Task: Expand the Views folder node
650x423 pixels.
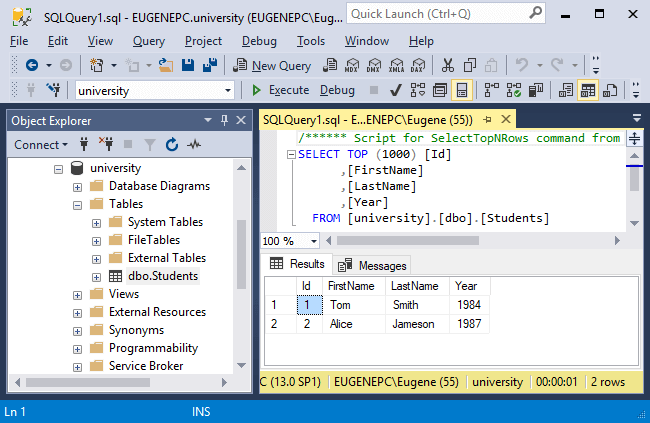Action: (x=78, y=294)
